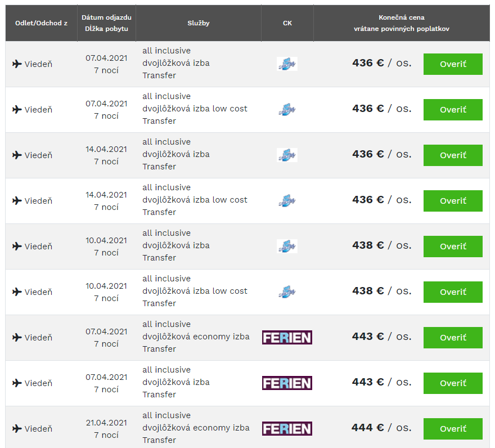Click Overiť for 07.04.2021 Ferien dvojlôžková izba 443 €
Viewport: 495px width, 448px height.
(453, 383)
